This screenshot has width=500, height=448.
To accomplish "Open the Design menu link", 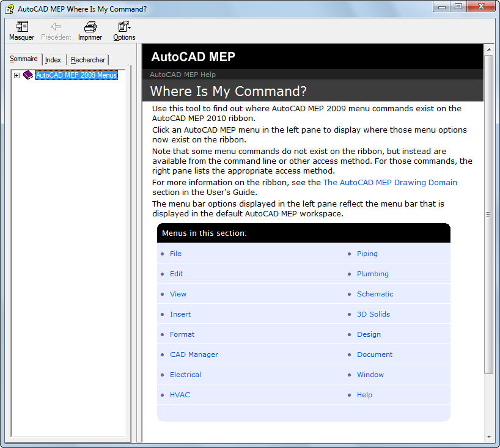I will click(369, 334).
